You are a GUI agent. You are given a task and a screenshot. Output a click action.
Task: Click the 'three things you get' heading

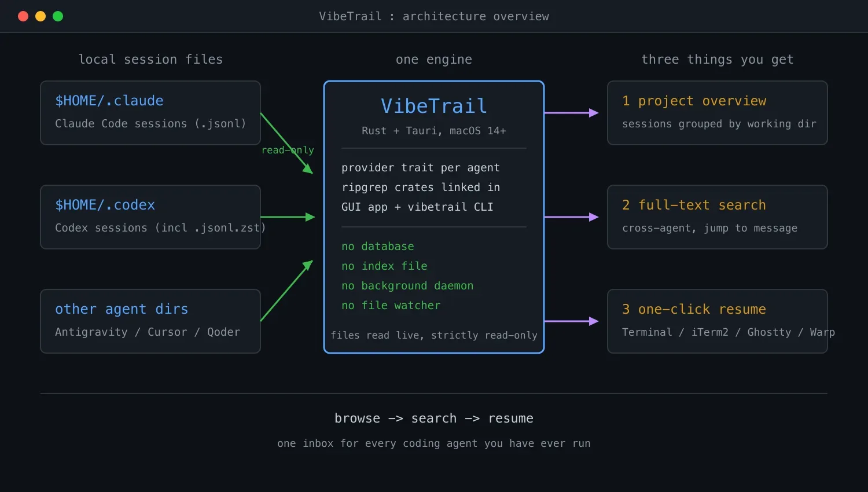(x=718, y=59)
